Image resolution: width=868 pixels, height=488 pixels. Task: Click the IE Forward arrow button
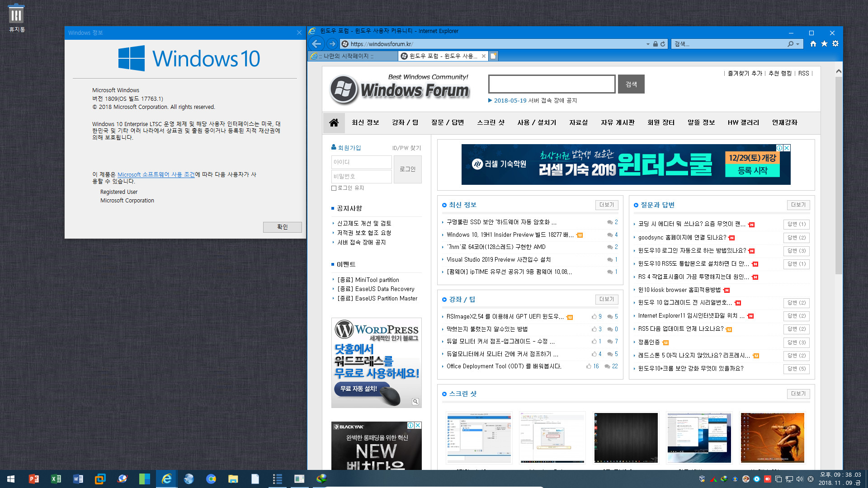[332, 44]
